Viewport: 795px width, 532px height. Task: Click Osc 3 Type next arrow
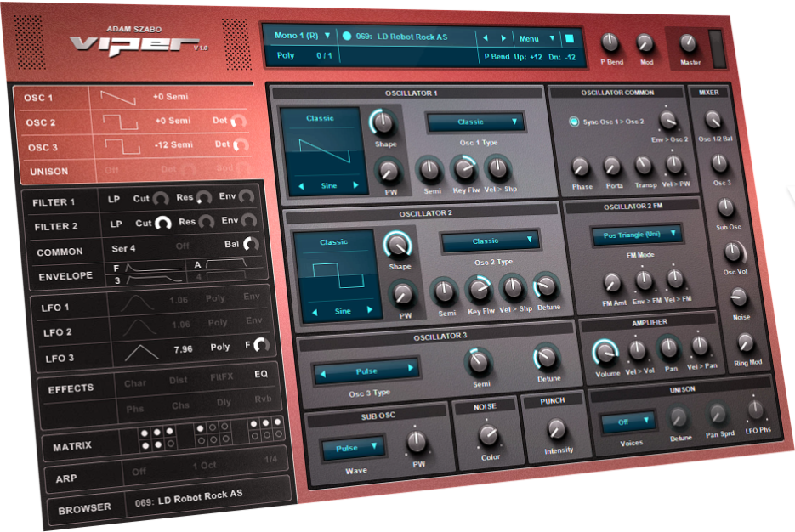click(411, 368)
